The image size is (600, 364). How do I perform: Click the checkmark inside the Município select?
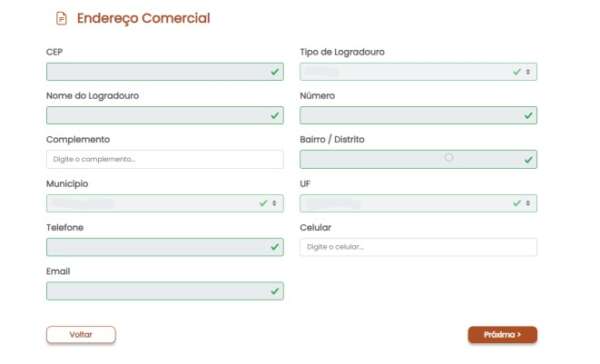coord(263,203)
